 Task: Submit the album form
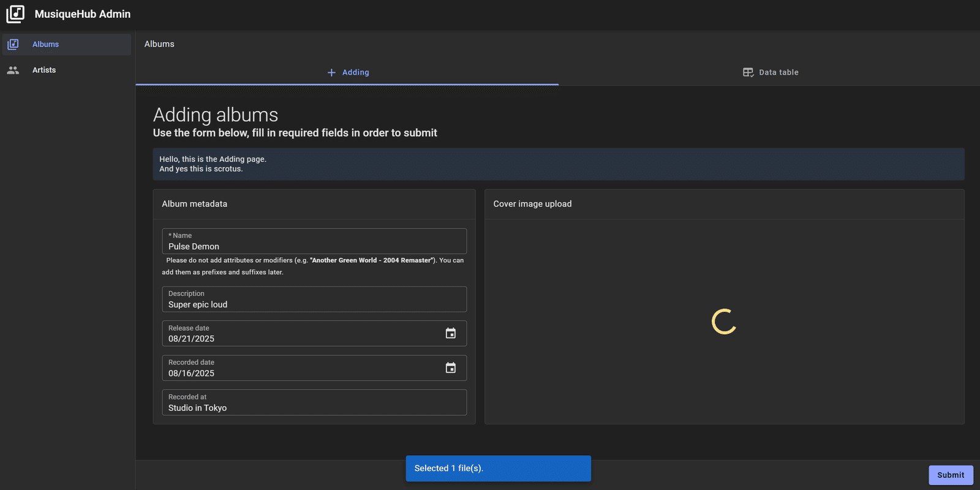[x=951, y=475]
